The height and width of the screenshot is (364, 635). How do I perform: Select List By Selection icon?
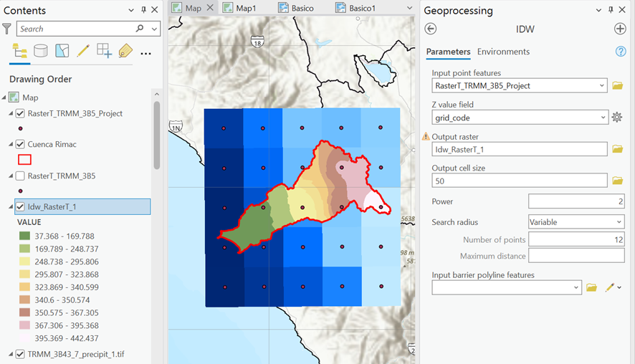(x=62, y=51)
